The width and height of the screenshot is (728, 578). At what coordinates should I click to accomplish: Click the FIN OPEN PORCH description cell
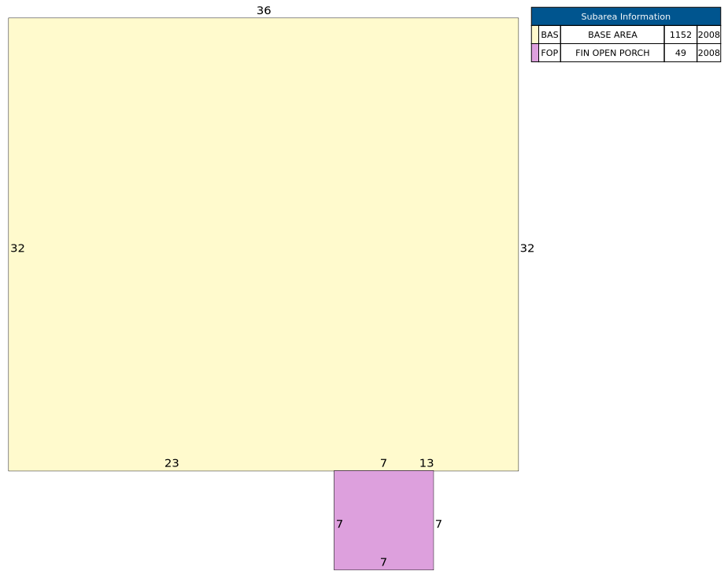pyautogui.click(x=612, y=53)
